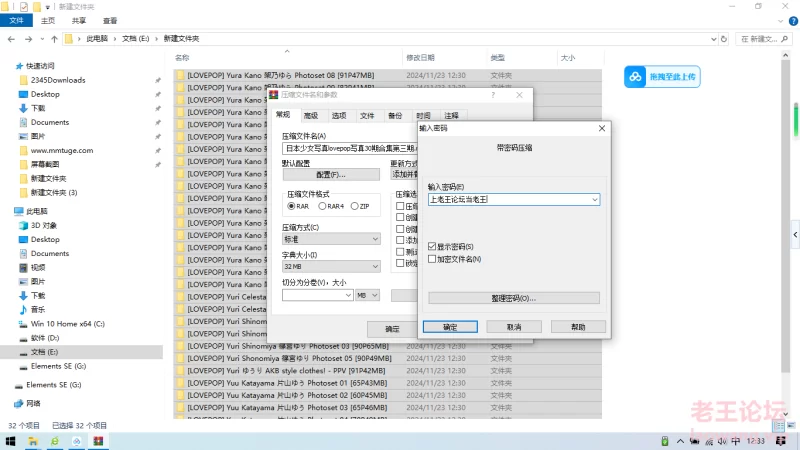Click the Explorer search box
800x450 pixels.
(764, 39)
